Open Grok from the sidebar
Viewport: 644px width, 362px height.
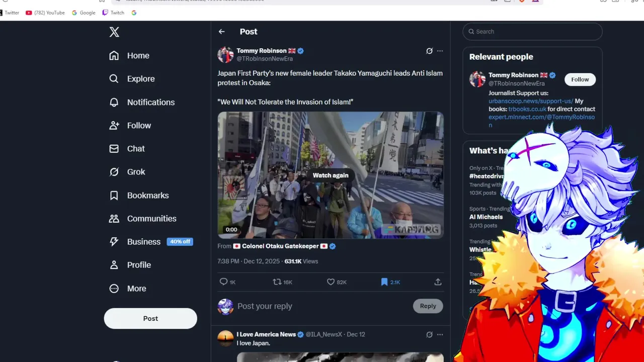click(x=127, y=172)
